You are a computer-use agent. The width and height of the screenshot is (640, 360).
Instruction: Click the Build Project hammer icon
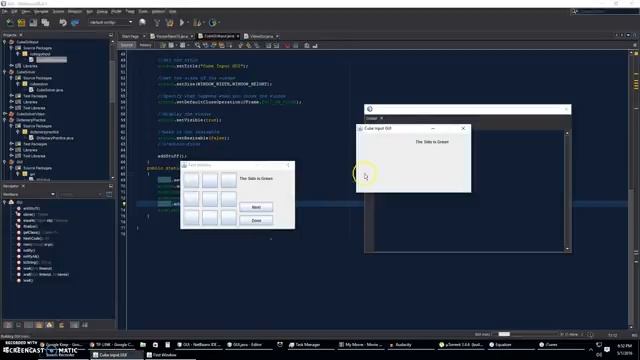(x=157, y=22)
